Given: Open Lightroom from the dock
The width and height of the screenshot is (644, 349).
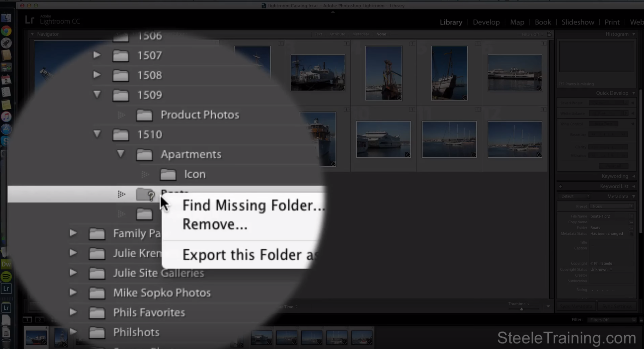Looking at the screenshot, I should tap(7, 289).
